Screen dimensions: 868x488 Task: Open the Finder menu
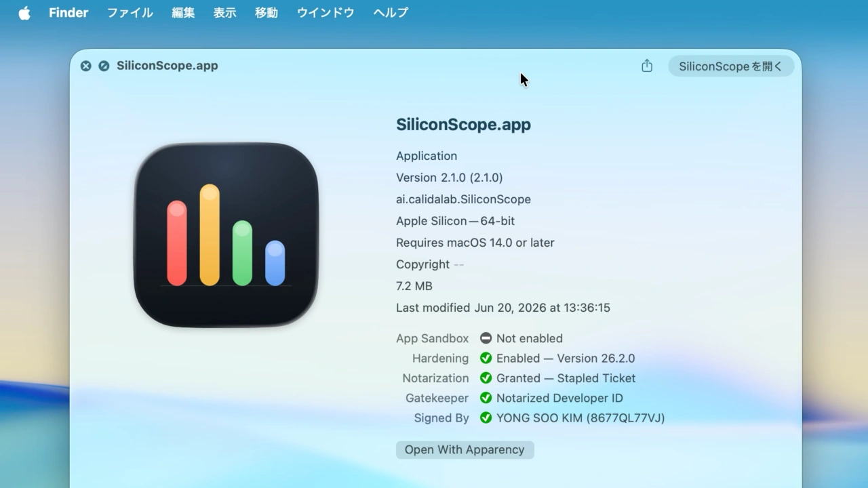[x=68, y=13]
